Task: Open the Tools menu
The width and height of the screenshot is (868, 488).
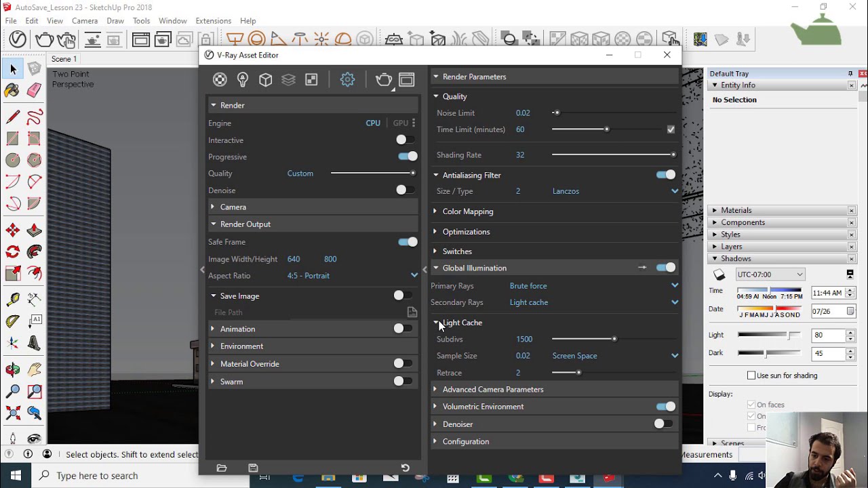Action: click(141, 21)
